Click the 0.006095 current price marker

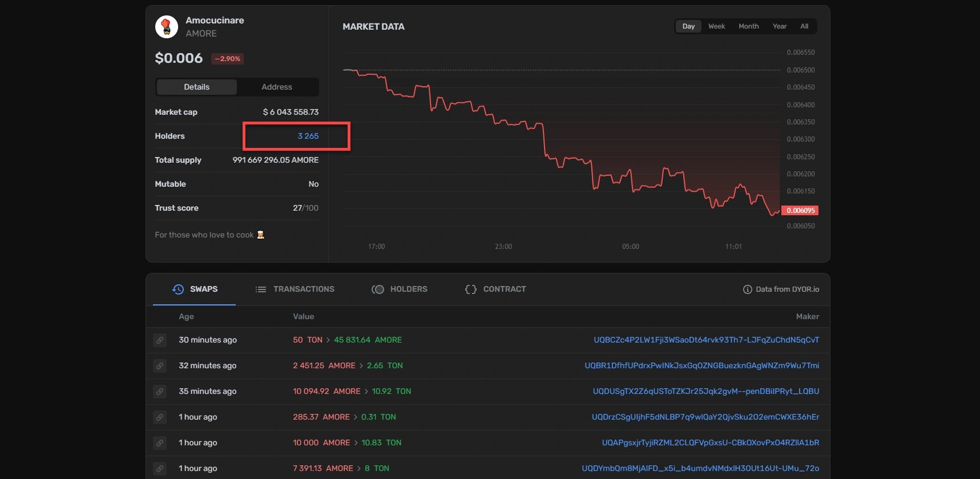pyautogui.click(x=800, y=211)
